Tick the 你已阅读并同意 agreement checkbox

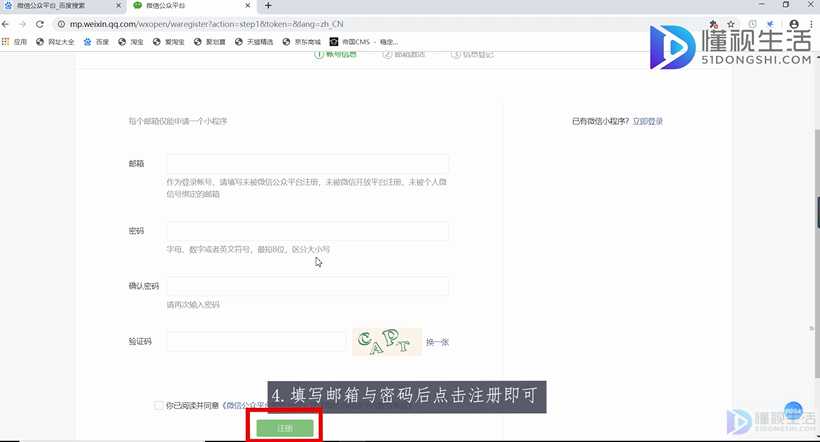click(159, 405)
